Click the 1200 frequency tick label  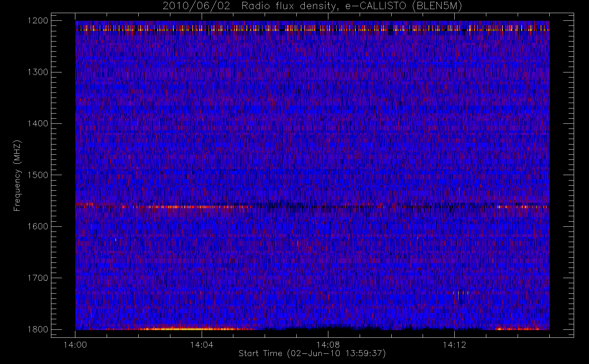(38, 21)
